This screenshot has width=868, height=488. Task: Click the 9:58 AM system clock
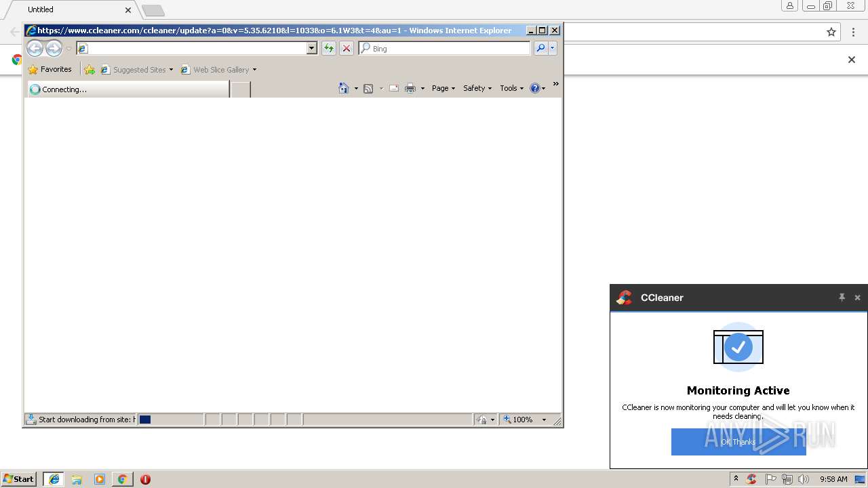(x=833, y=479)
